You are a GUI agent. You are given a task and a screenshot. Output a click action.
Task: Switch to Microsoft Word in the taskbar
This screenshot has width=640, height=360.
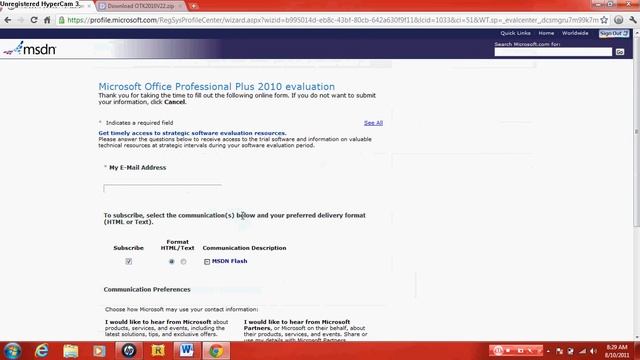point(187,351)
